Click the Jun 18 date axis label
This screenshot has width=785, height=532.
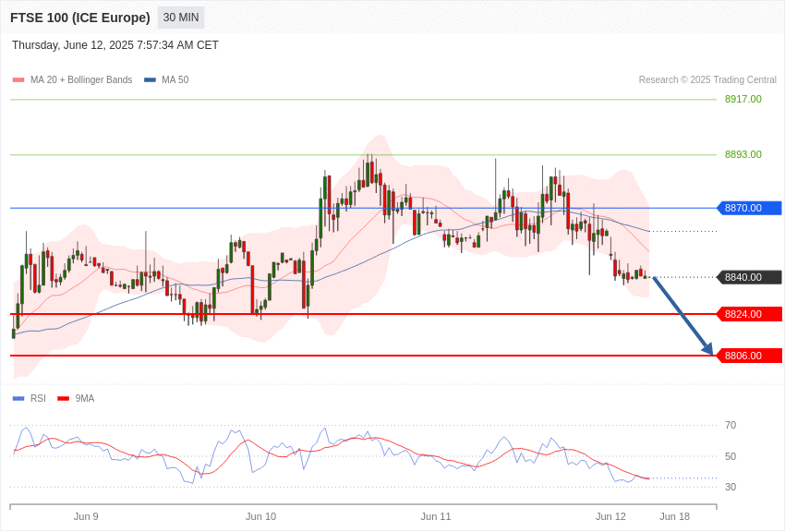[x=675, y=516]
